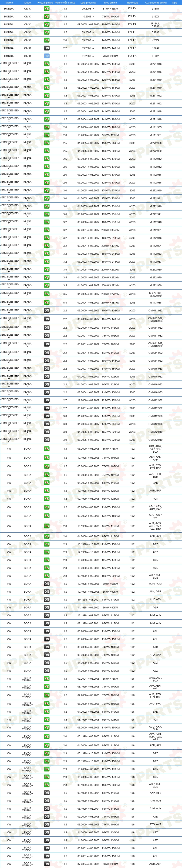Select the '12.1998 -> 01.2002' production years cell
This screenshot has width=182, height=868.
tap(88, 615)
